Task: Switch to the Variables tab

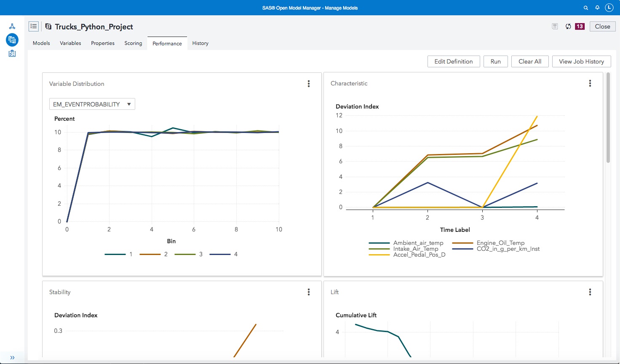Action: tap(70, 43)
